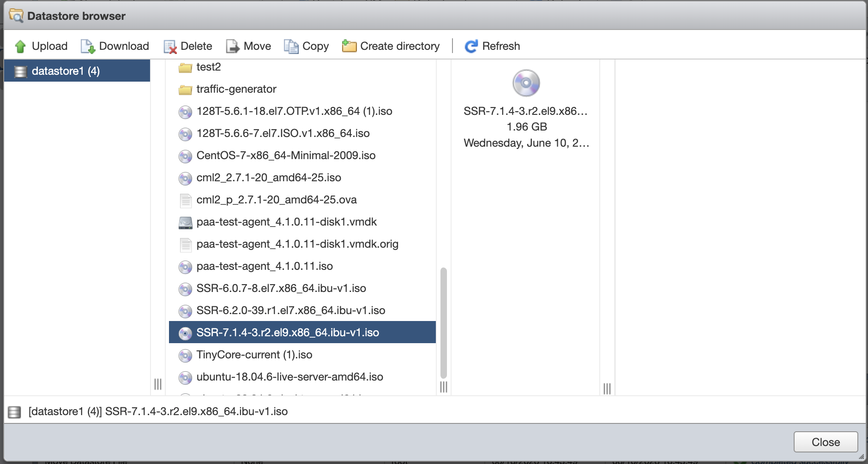Click disc icon for 128T-5.6.6-7 ISO file
868x464 pixels.
[185, 134]
